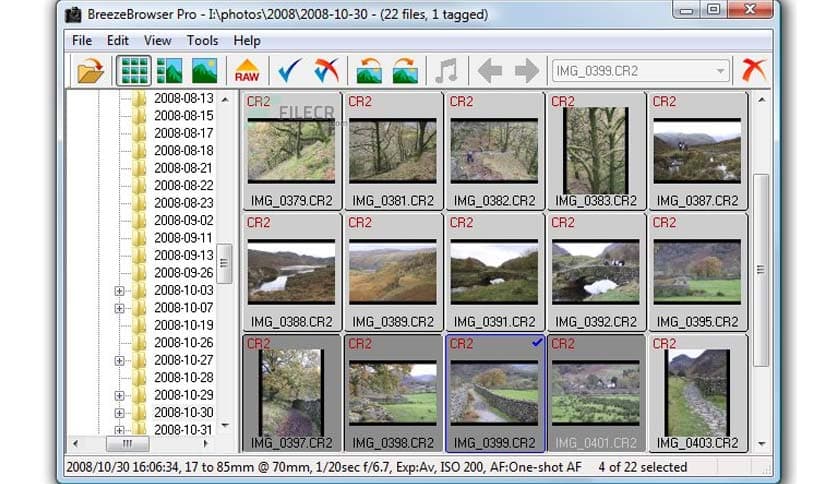Select thumbnail IMG_0382.CR2
This screenshot has height=484, width=836.
(x=494, y=151)
